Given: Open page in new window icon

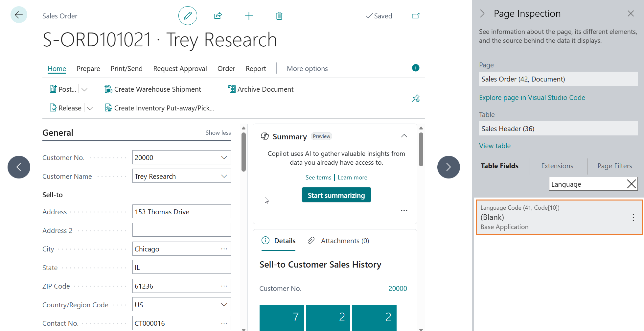Looking at the screenshot, I should 415,15.
